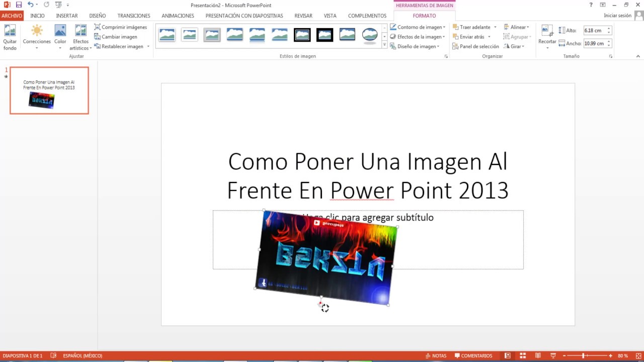Screen dimensions: 644x362
Task: Apply the first picture style in gallery
Action: (167, 35)
